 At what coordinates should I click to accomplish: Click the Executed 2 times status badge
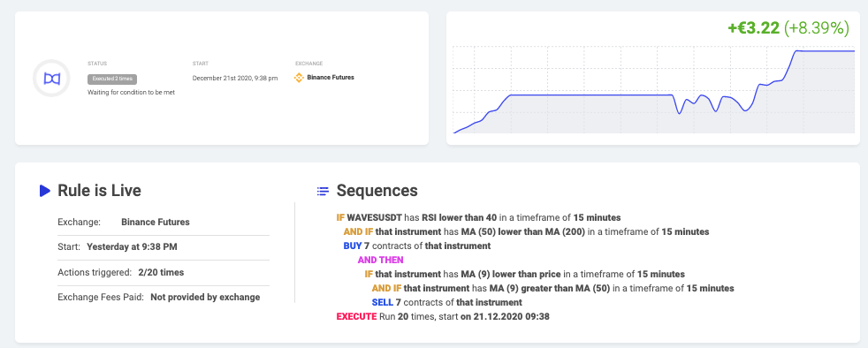112,79
